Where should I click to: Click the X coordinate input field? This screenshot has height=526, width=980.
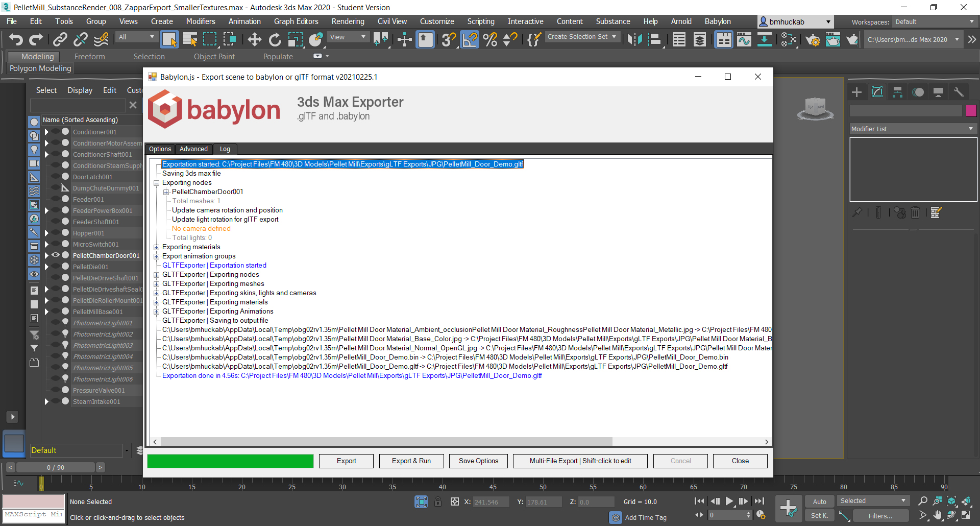point(491,502)
